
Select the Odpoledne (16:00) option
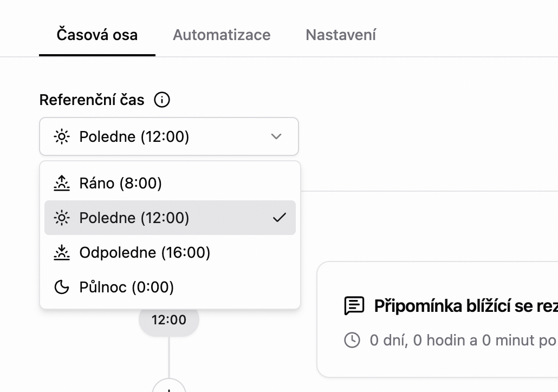coord(145,252)
